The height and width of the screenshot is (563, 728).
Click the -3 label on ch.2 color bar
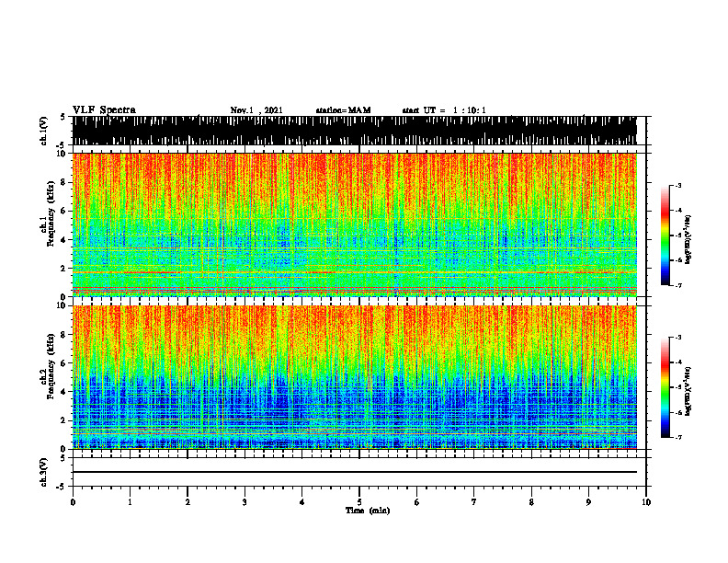[678, 338]
